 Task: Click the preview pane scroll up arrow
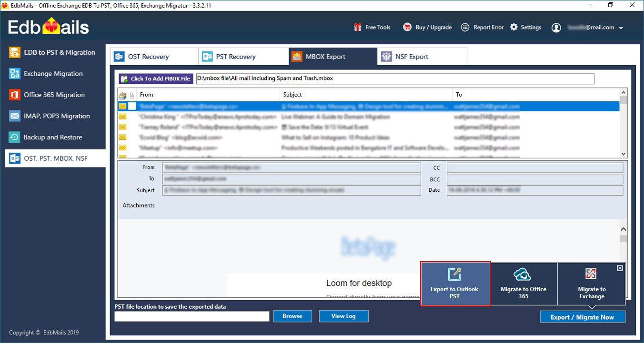[x=624, y=230]
